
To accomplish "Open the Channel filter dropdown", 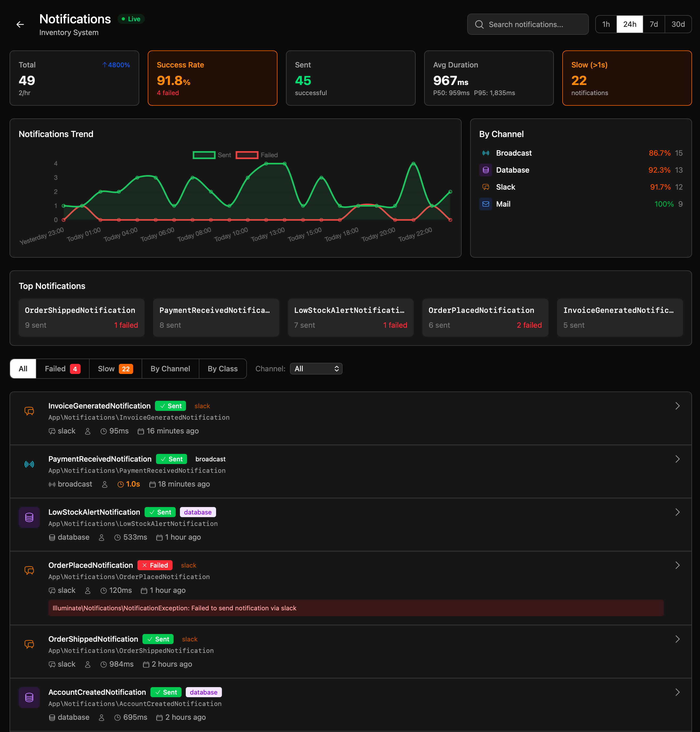I will [x=316, y=369].
